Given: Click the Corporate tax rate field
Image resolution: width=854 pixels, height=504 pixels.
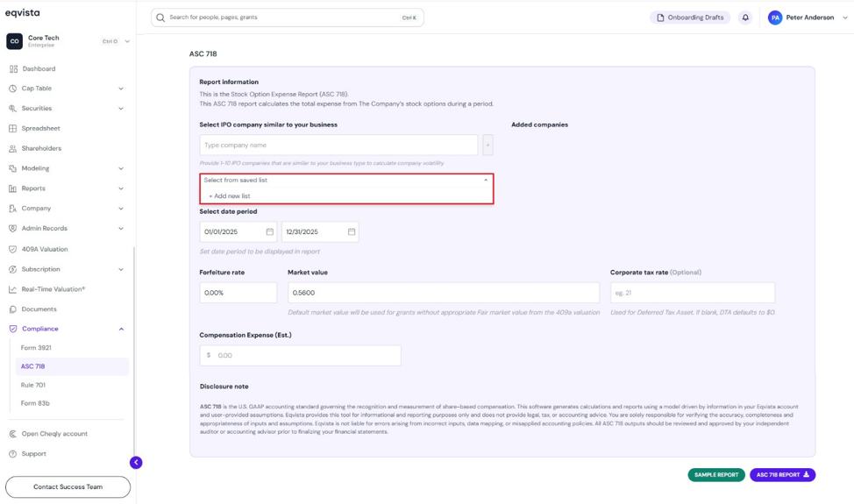Looking at the screenshot, I should [x=693, y=293].
